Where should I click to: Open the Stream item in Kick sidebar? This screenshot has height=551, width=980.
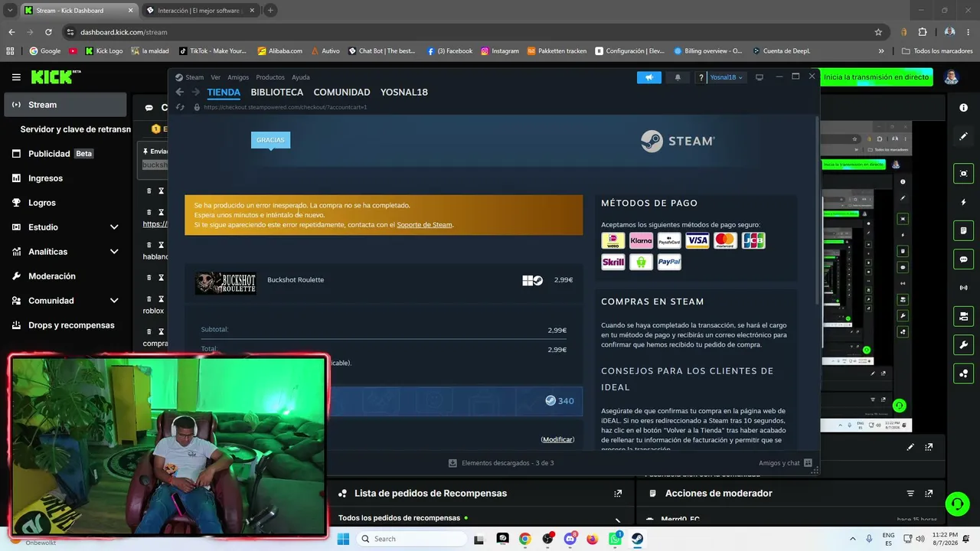[65, 105]
